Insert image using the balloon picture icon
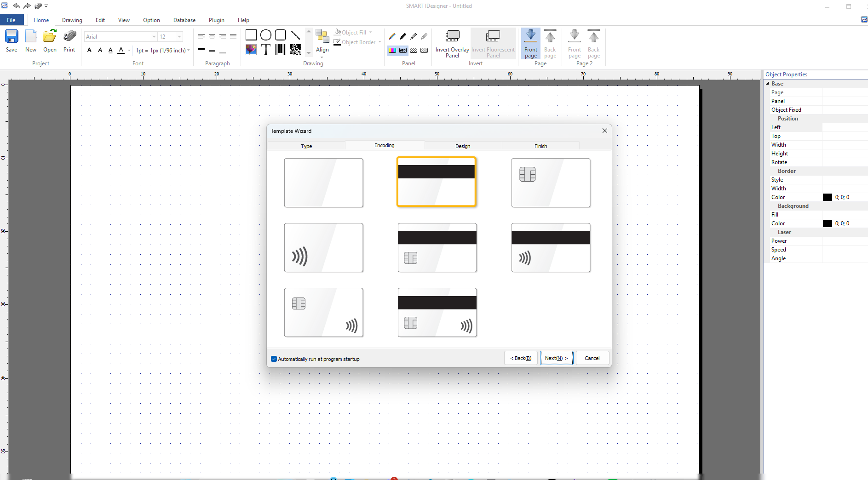 (x=251, y=50)
